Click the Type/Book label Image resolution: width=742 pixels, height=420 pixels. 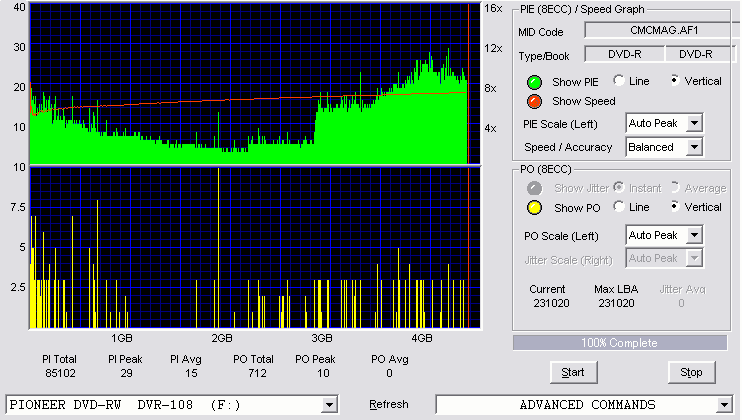[x=544, y=56]
